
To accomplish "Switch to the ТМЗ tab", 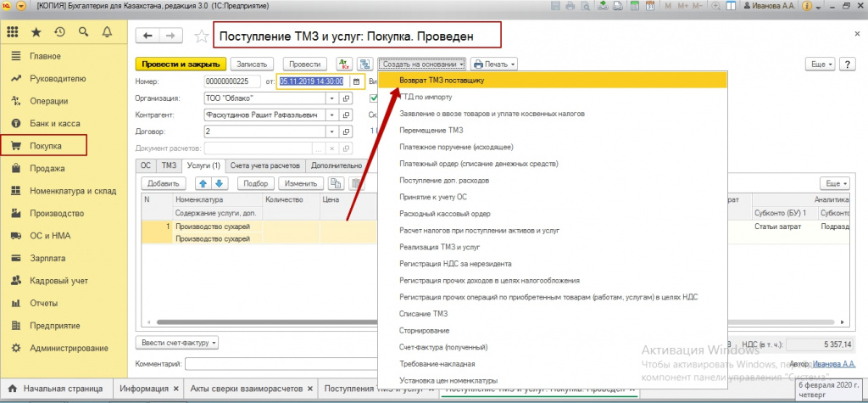I will coord(169,165).
